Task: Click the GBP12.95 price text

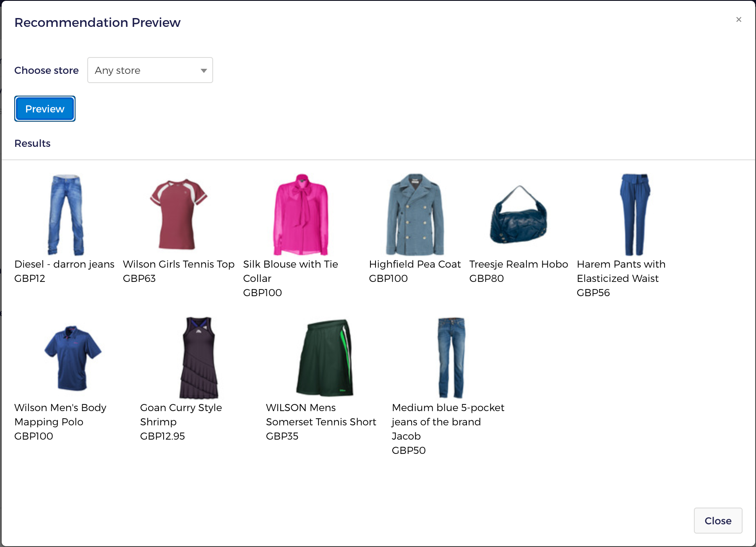Action: [162, 436]
